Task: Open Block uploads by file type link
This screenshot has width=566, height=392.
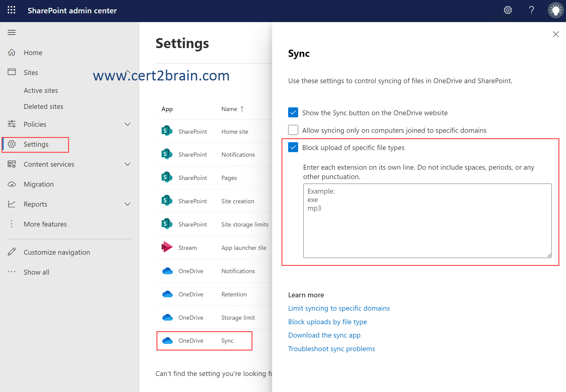Action: [327, 322]
